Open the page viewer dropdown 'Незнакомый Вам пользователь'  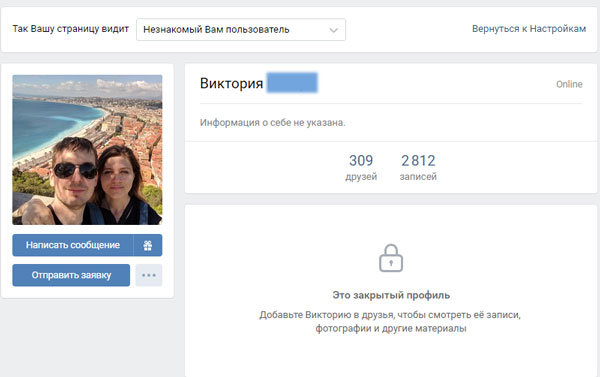coord(241,29)
